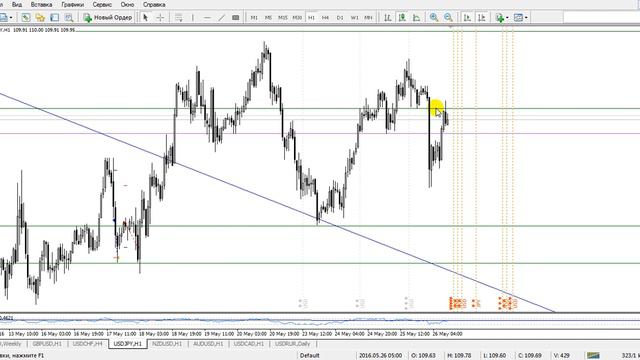Open the Сервис menu
The width and height of the screenshot is (640, 360).
[x=102, y=4]
